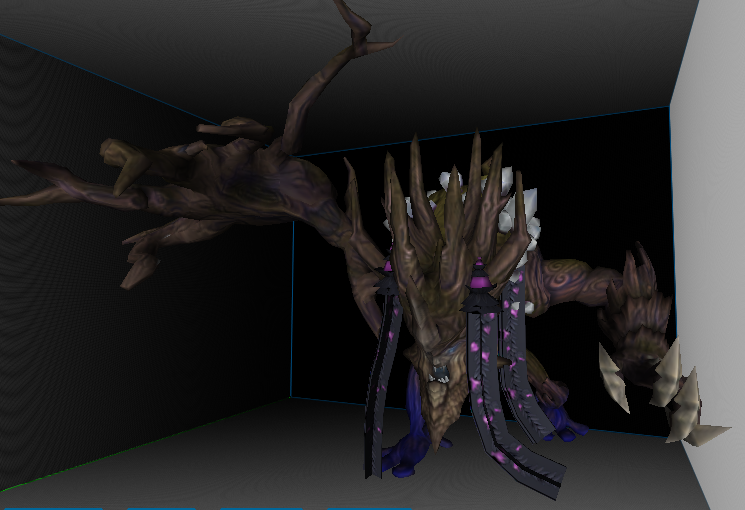Select the white crystal cluster behind the head
This screenshot has height=510, width=745.
pyautogui.click(x=520, y=214)
